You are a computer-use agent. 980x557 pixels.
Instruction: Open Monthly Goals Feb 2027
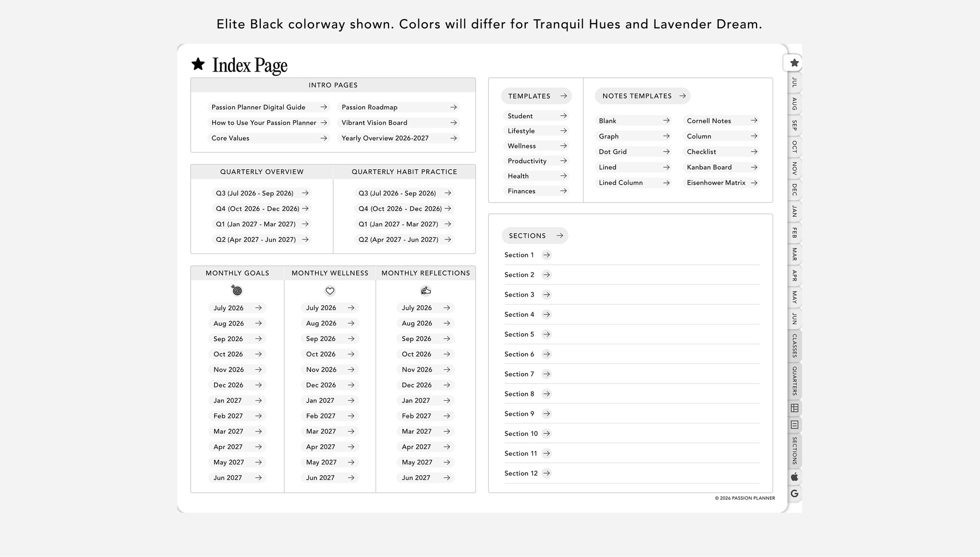tap(237, 416)
